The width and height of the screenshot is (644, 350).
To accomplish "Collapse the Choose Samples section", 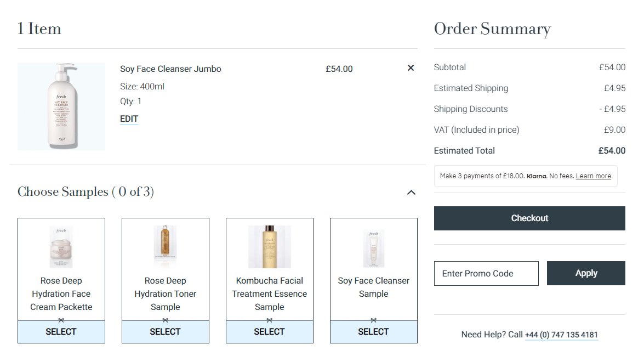I will coord(412,193).
